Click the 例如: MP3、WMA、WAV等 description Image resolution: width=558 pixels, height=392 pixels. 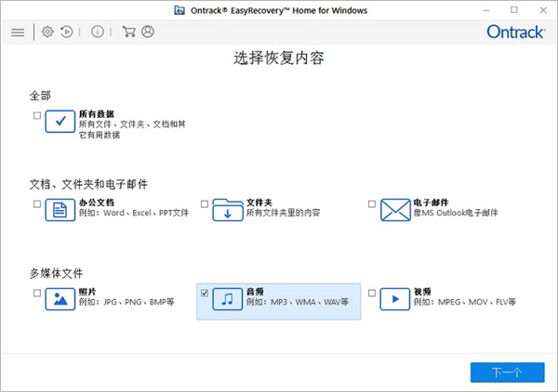click(298, 302)
